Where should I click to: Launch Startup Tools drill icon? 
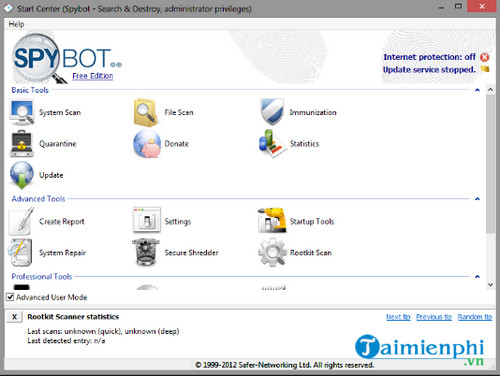coord(272,220)
